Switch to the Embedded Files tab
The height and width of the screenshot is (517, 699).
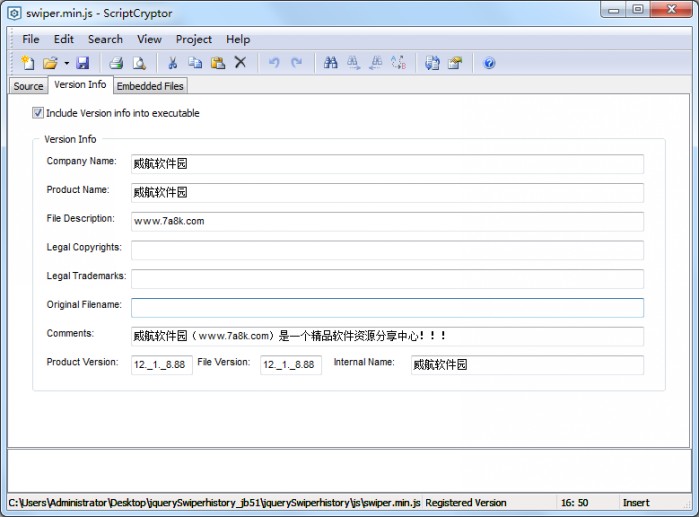(150, 86)
